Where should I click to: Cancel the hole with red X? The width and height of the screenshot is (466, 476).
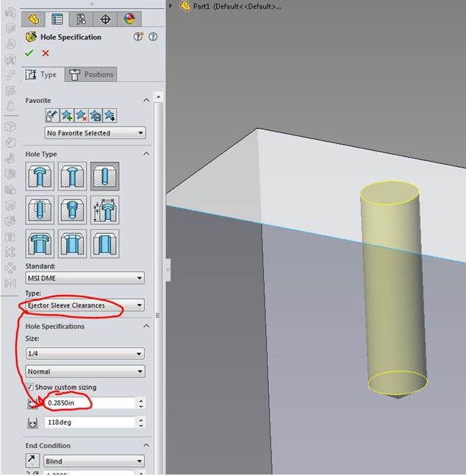coord(46,54)
